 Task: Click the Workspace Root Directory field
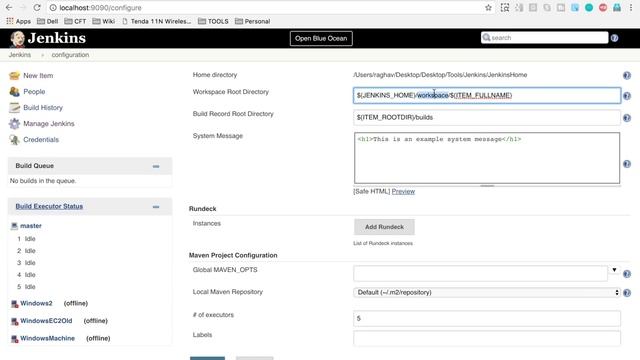[x=487, y=96]
